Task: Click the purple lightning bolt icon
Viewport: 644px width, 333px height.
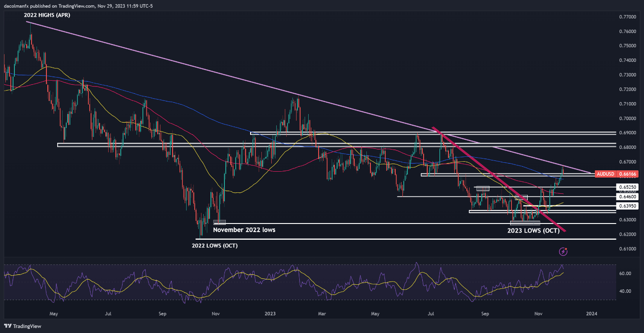Action: pyautogui.click(x=563, y=251)
